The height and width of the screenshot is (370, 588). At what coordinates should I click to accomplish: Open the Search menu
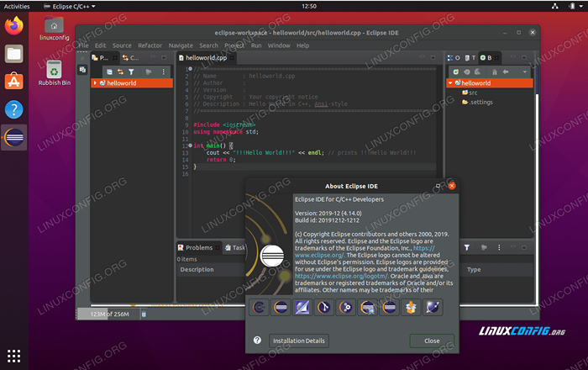coord(208,45)
